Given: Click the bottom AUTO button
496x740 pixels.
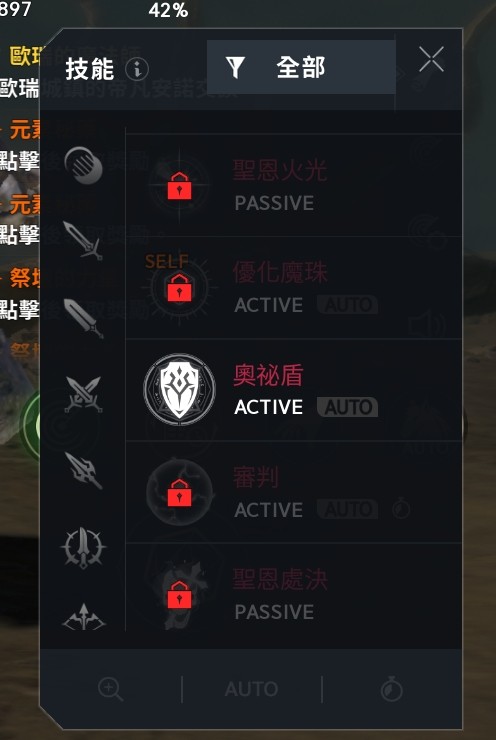Looking at the screenshot, I should 252,689.
